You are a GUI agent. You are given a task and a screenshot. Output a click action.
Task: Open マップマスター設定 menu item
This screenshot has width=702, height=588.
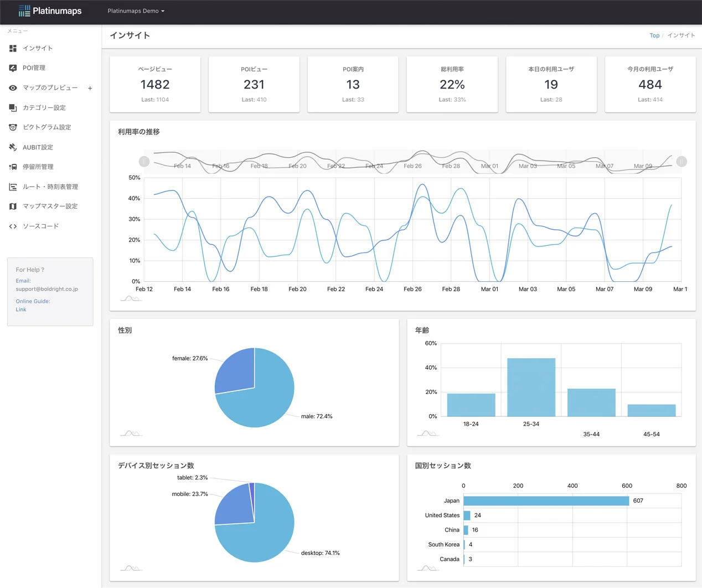(x=50, y=206)
